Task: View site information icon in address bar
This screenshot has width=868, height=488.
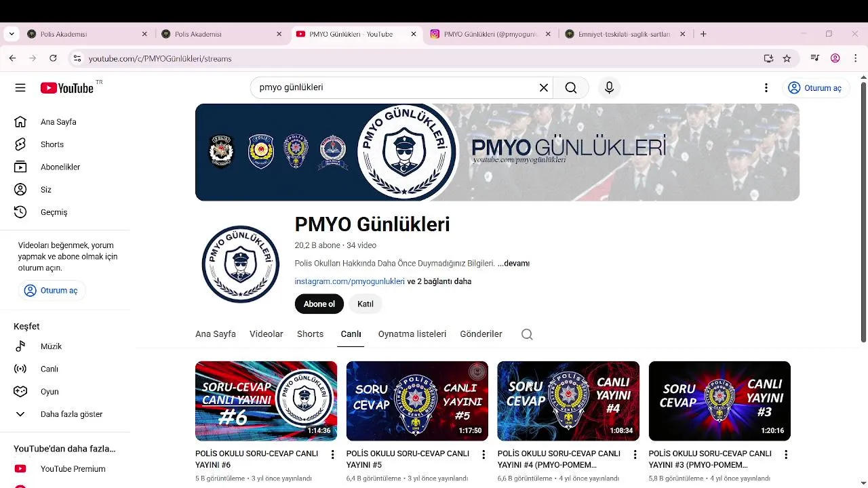Action: (x=77, y=58)
